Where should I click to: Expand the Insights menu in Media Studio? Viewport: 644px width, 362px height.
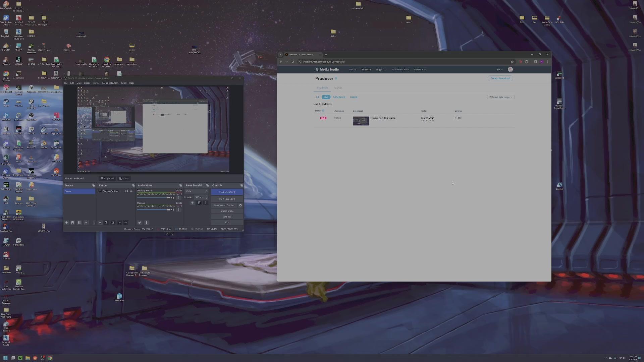tap(381, 70)
